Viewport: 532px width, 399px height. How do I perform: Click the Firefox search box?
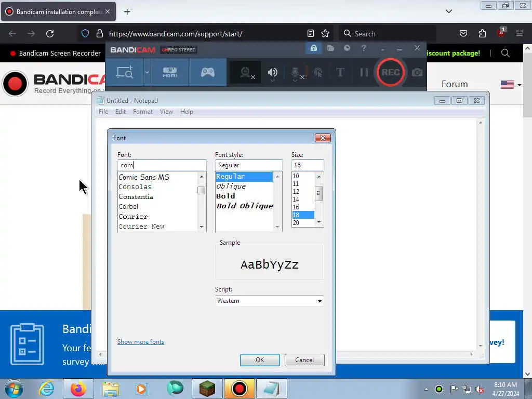coord(388,34)
